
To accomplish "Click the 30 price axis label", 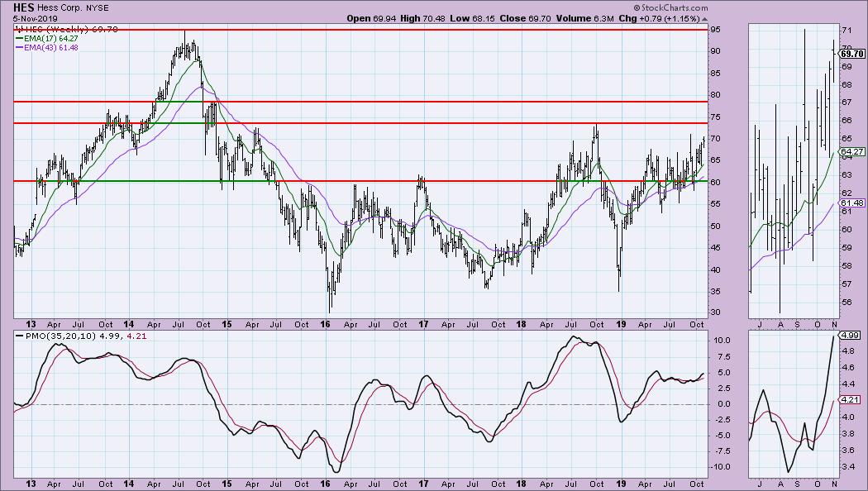I will pos(716,312).
